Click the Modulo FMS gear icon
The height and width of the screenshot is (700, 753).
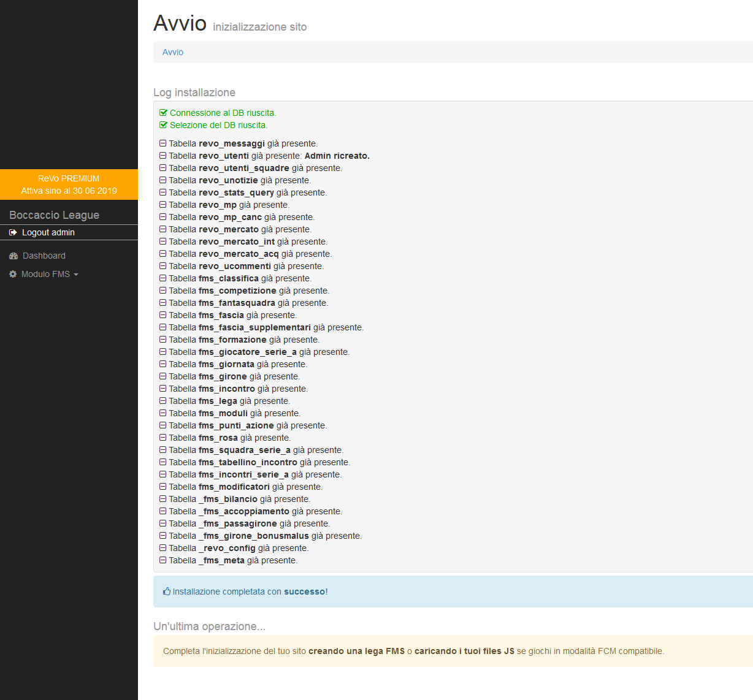click(x=13, y=274)
